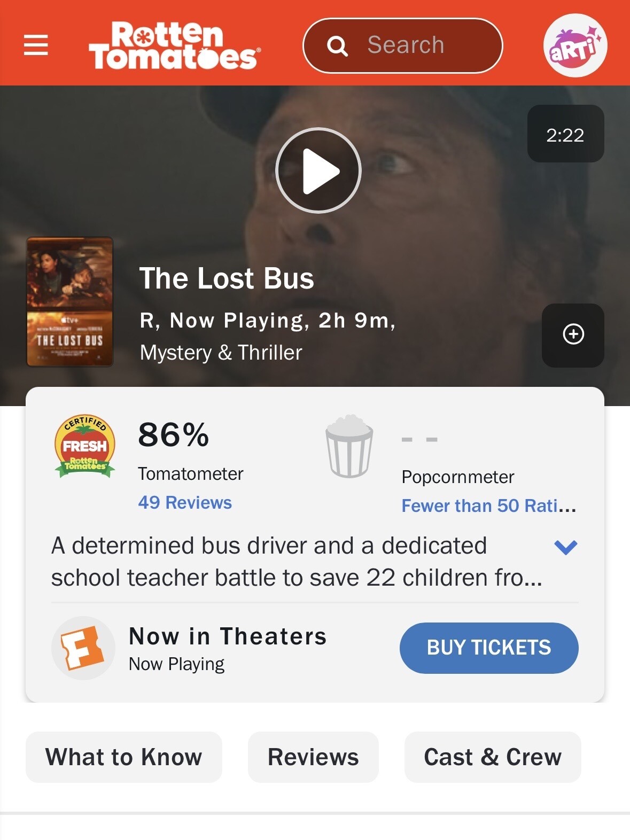Jump to What to Know section
This screenshot has width=630, height=840.
[x=123, y=757]
